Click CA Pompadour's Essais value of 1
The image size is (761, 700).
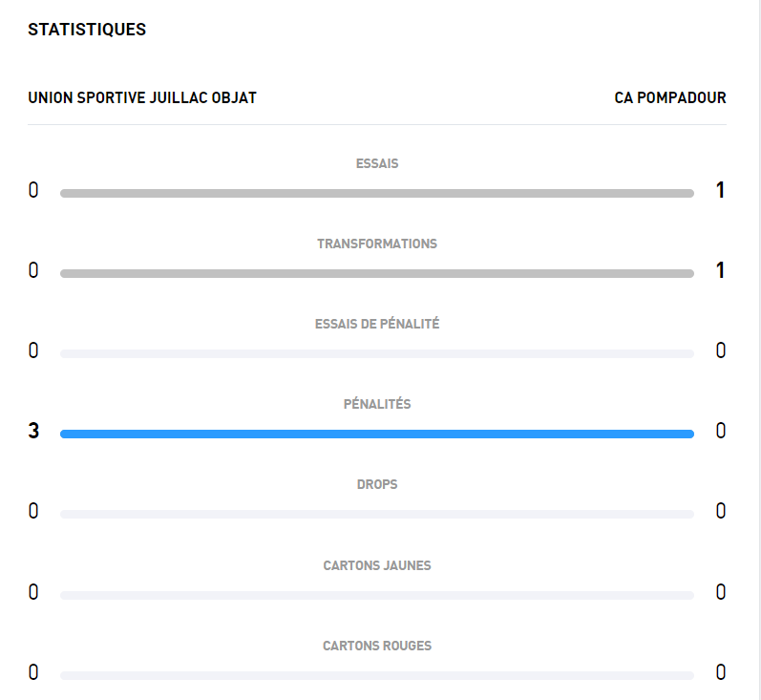coord(721,190)
